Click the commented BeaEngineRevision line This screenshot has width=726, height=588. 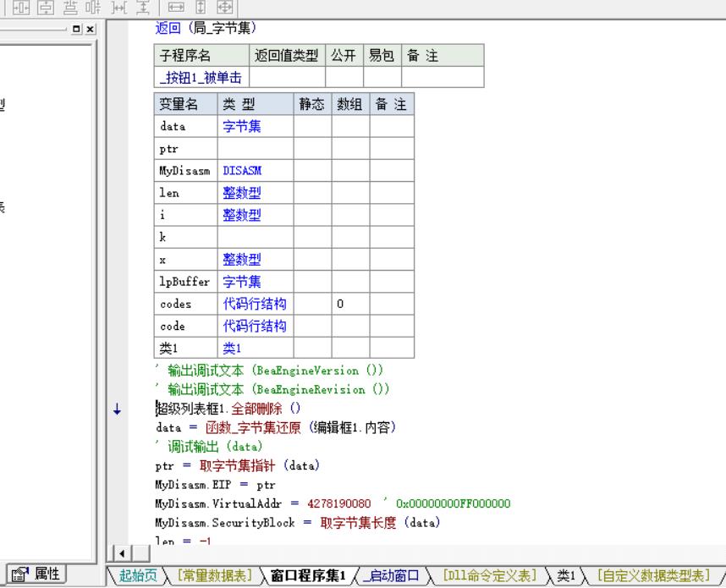272,389
